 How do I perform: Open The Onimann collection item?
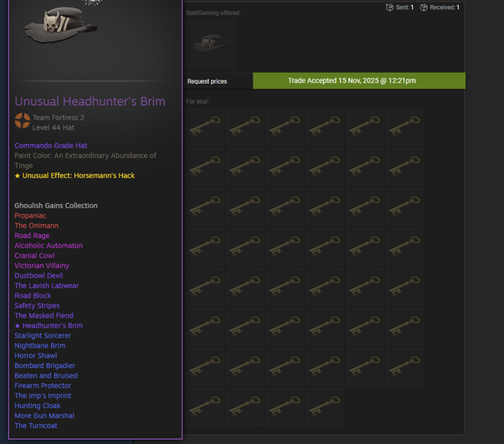pyautogui.click(x=36, y=226)
